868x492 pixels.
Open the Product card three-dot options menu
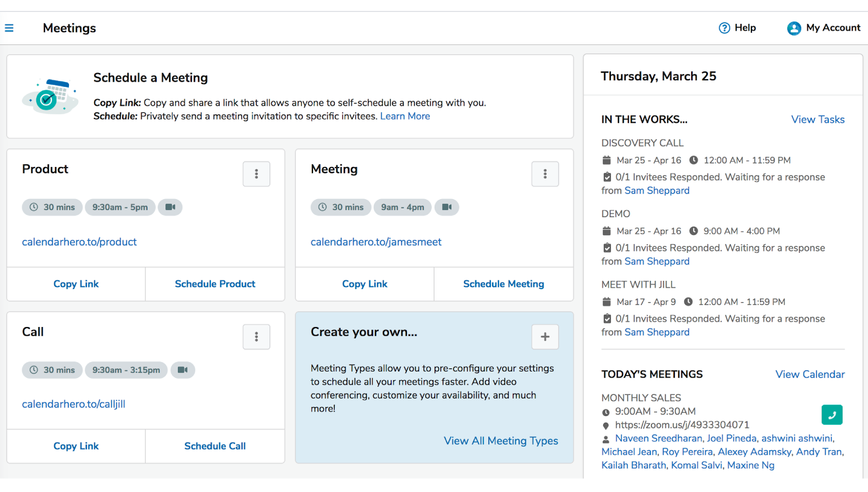[x=256, y=174]
